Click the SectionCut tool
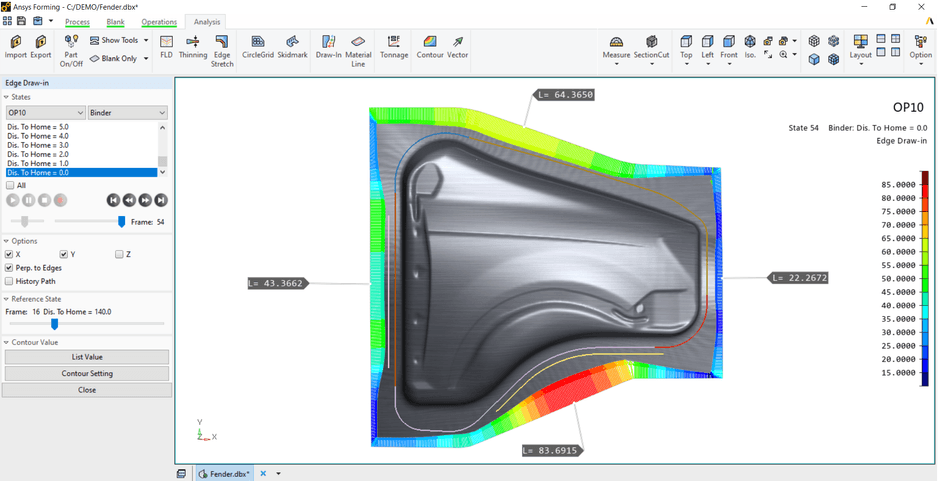The image size is (940, 481). 651,46
